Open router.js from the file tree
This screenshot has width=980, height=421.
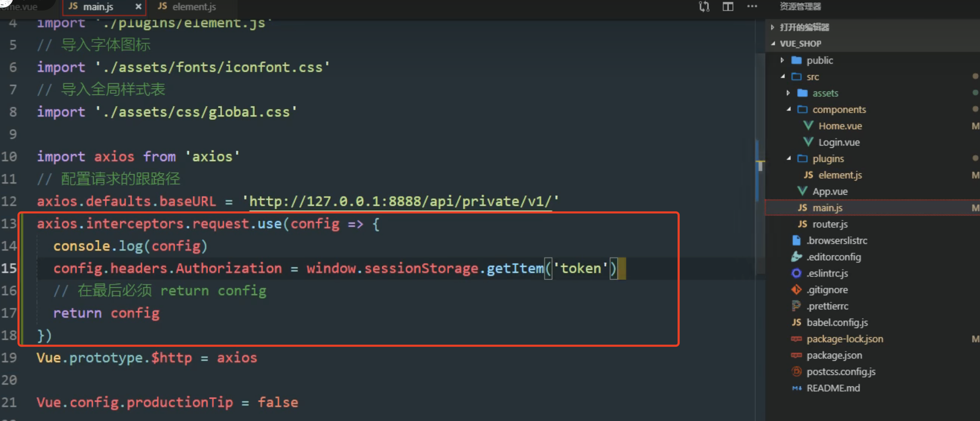[830, 224]
